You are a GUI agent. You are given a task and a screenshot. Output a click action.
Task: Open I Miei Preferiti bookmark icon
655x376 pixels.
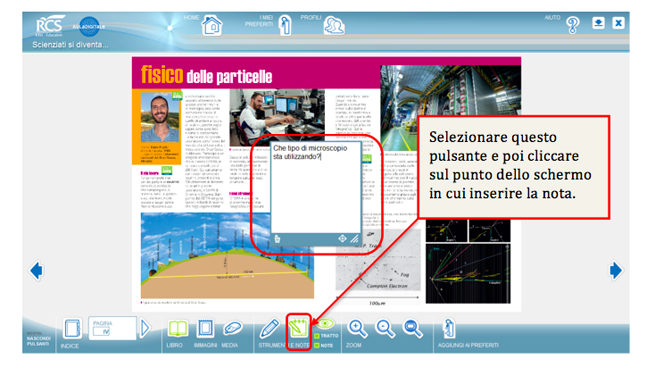(x=285, y=25)
